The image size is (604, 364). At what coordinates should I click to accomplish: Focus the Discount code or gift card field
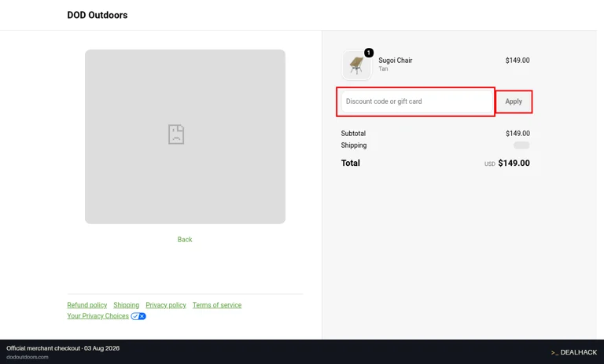click(x=416, y=101)
